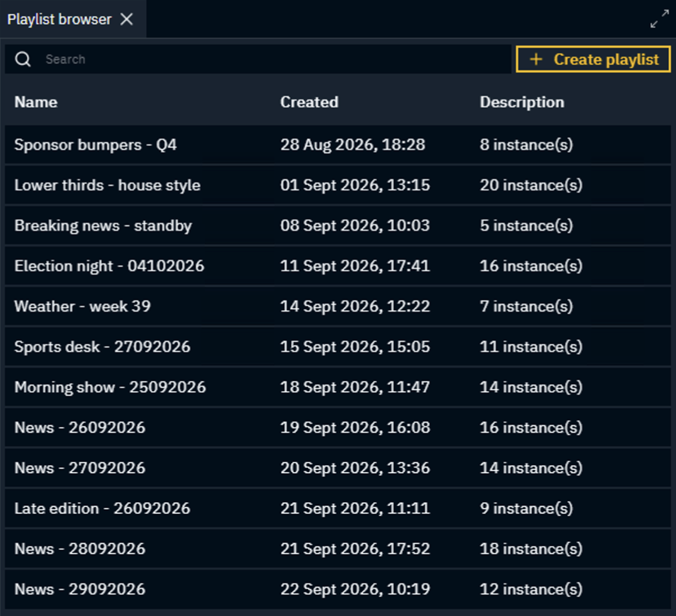The height and width of the screenshot is (616, 676).
Task: Click the 5 instance(s) description cell
Action: [x=526, y=225]
